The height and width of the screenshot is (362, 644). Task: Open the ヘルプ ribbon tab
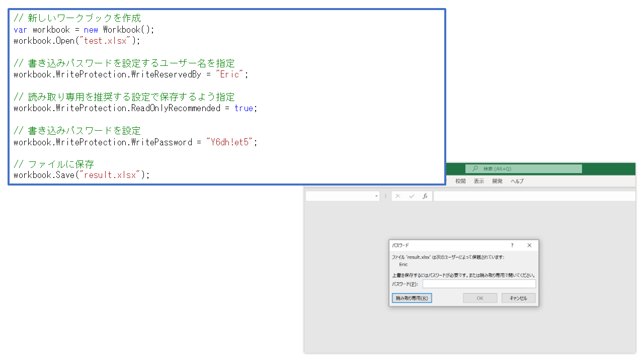(x=517, y=181)
